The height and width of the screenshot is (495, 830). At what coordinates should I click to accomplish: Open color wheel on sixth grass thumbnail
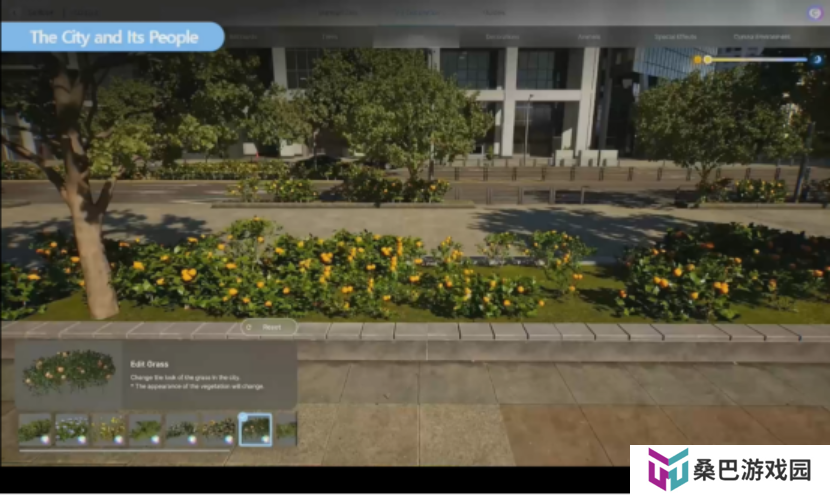click(x=229, y=439)
